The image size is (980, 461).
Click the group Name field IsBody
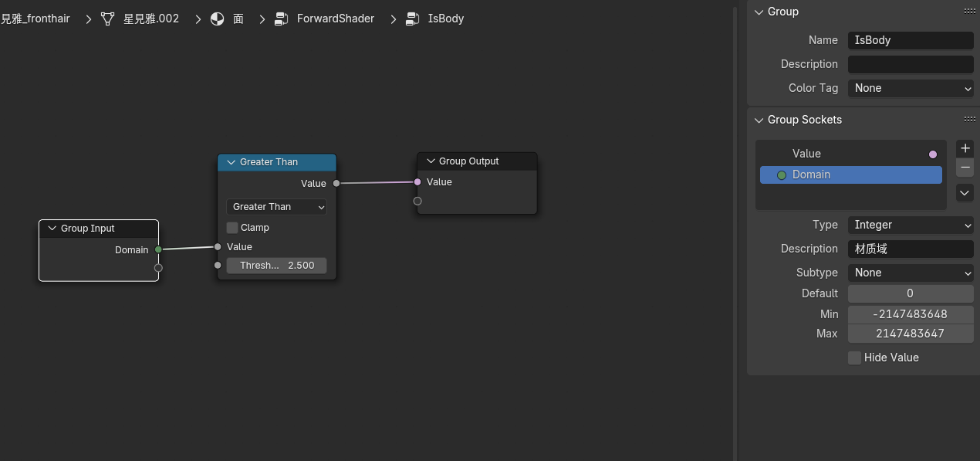[x=911, y=40]
